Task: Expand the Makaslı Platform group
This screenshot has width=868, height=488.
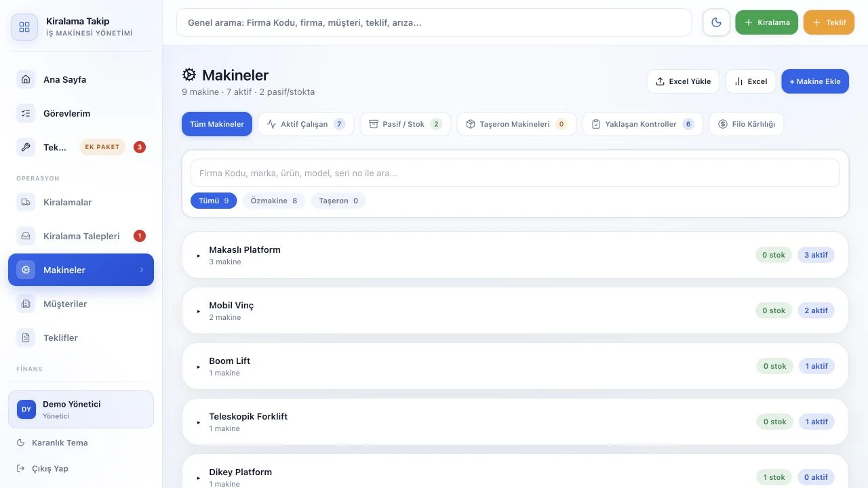Action: pyautogui.click(x=515, y=255)
